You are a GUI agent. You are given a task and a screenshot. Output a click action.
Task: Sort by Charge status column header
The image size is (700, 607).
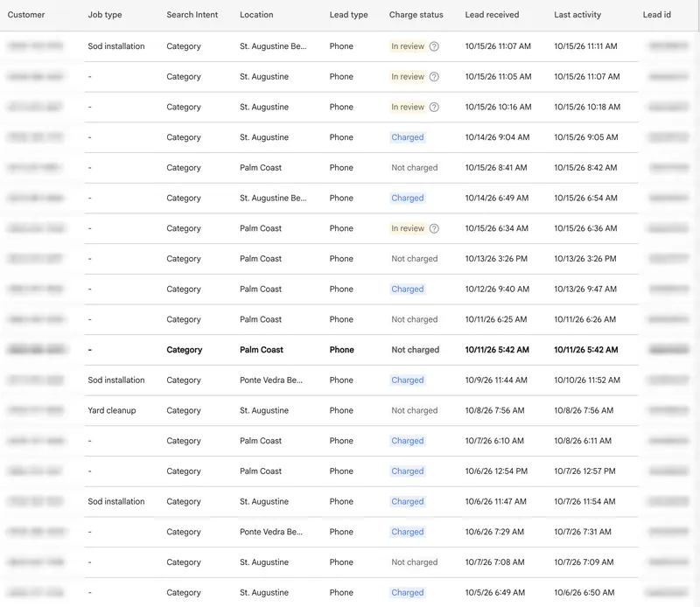(416, 15)
